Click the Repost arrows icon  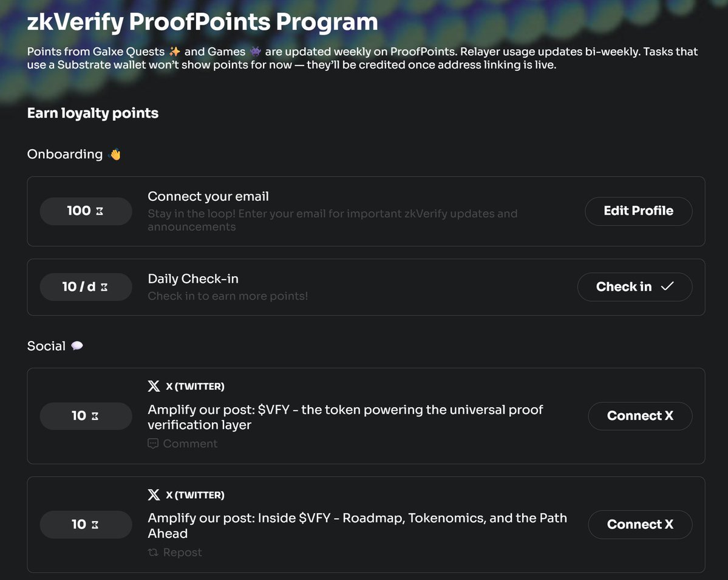click(x=153, y=552)
